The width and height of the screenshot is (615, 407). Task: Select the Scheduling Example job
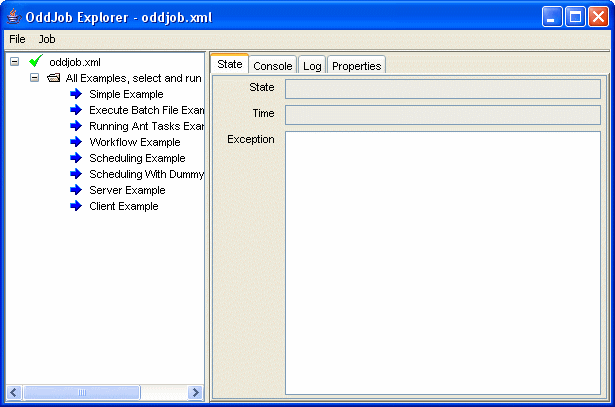[x=137, y=158]
